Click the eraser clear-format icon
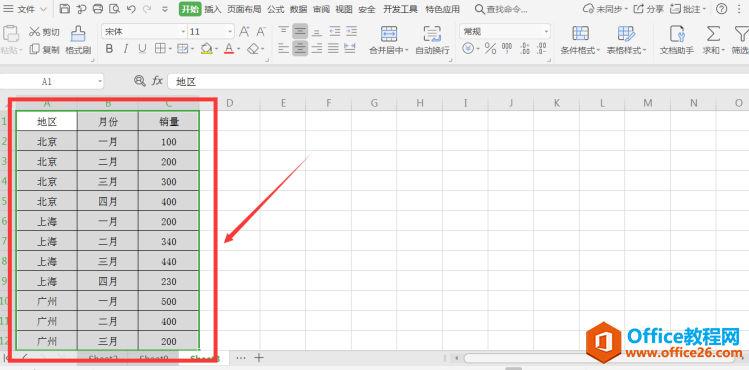 (254, 49)
